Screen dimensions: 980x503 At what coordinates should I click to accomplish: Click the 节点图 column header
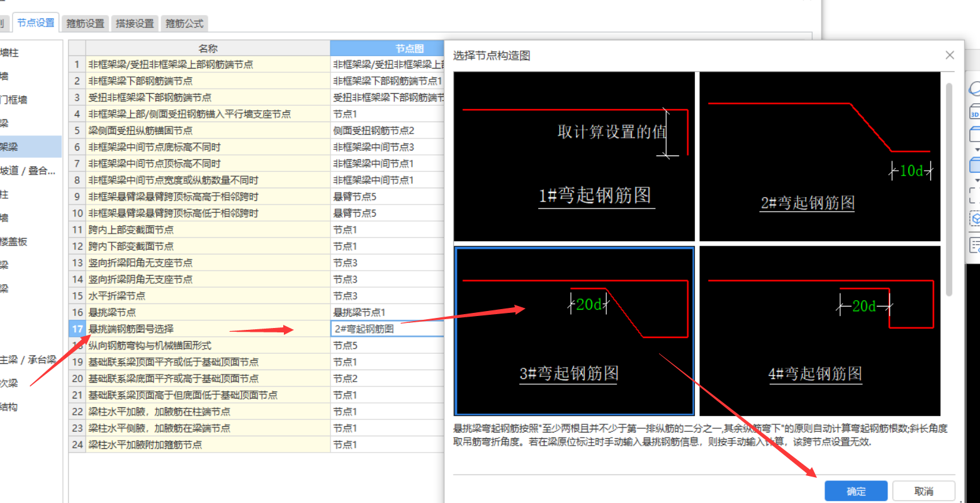[387, 48]
